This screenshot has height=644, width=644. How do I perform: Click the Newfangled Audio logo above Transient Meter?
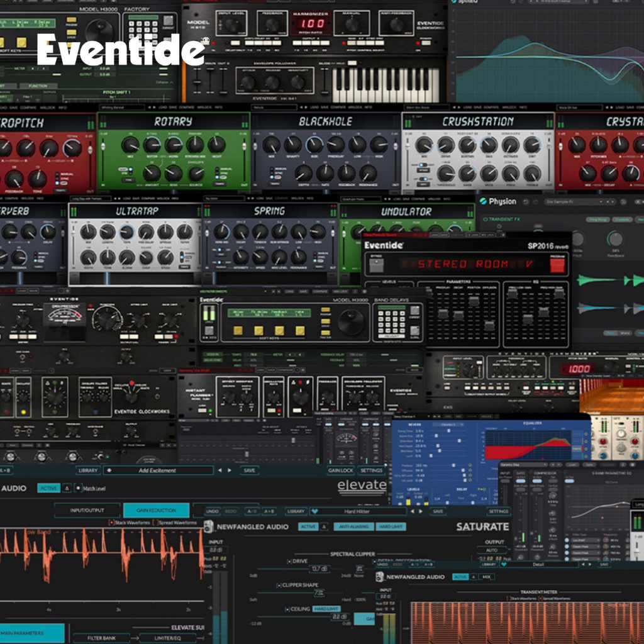(x=380, y=577)
